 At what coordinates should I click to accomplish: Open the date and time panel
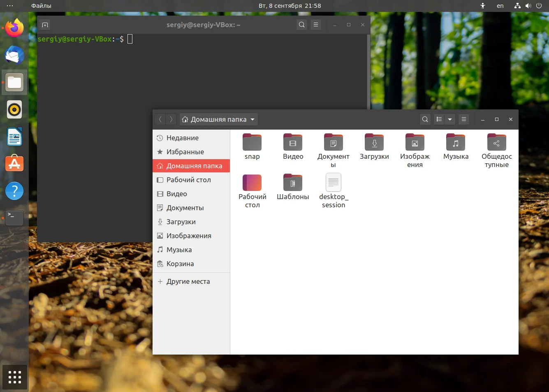[x=290, y=6]
